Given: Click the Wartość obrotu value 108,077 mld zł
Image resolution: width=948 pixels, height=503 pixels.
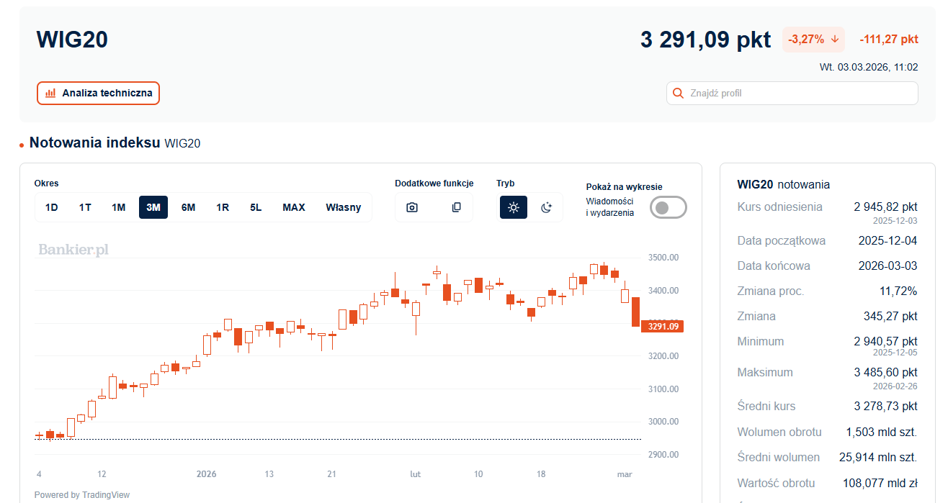Looking at the screenshot, I should pyautogui.click(x=880, y=483).
